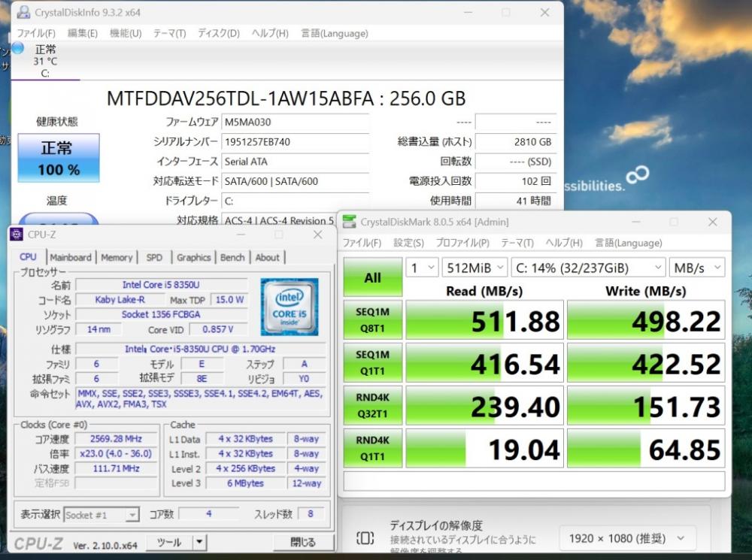Open 言語(Language) menu in CrystalDiskInfo
The height and width of the screenshot is (560, 752).
pyautogui.click(x=335, y=33)
